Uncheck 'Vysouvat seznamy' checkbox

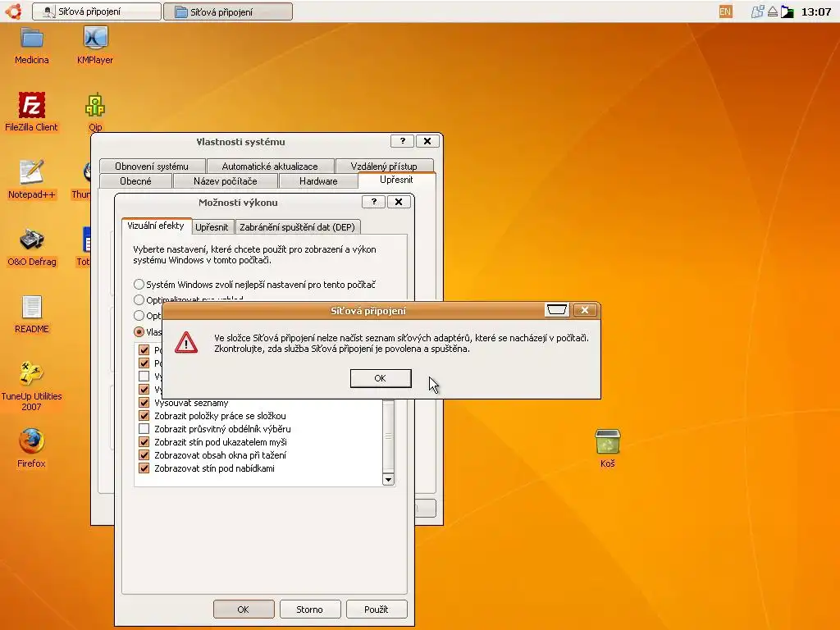point(144,402)
